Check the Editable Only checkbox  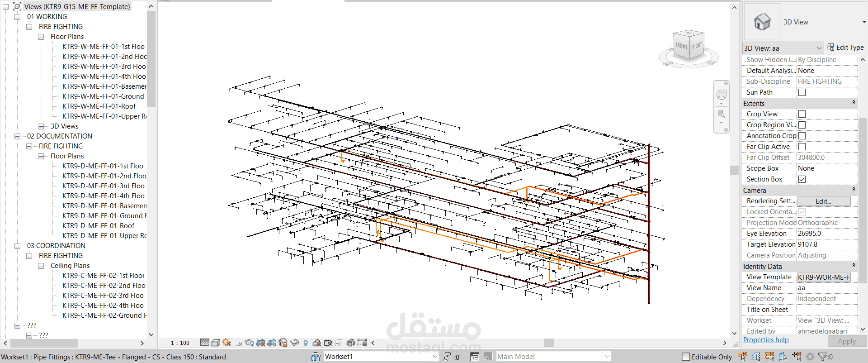tap(686, 357)
